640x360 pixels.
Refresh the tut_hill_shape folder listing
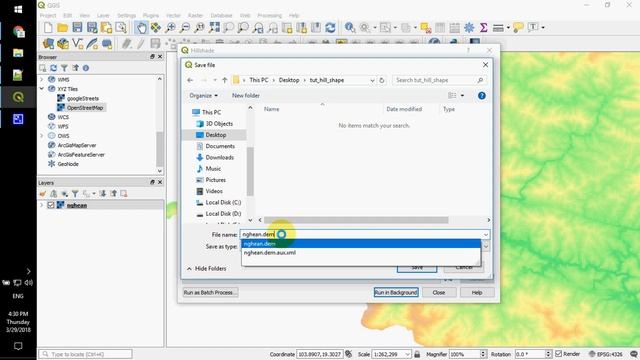pyautogui.click(x=382, y=80)
